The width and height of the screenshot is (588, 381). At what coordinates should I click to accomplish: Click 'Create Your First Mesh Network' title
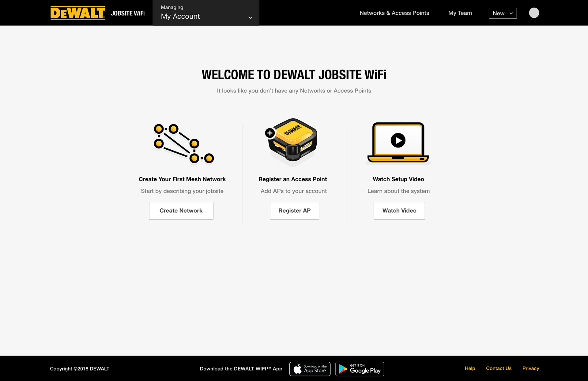[x=182, y=179]
